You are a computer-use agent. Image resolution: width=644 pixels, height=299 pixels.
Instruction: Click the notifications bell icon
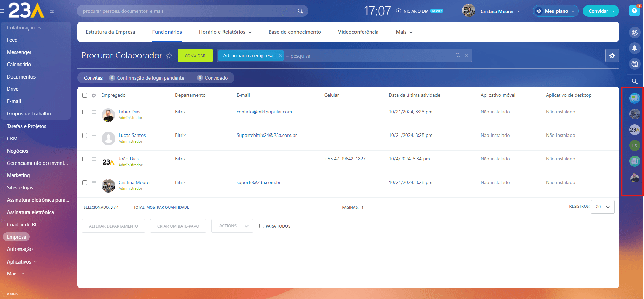(x=634, y=48)
